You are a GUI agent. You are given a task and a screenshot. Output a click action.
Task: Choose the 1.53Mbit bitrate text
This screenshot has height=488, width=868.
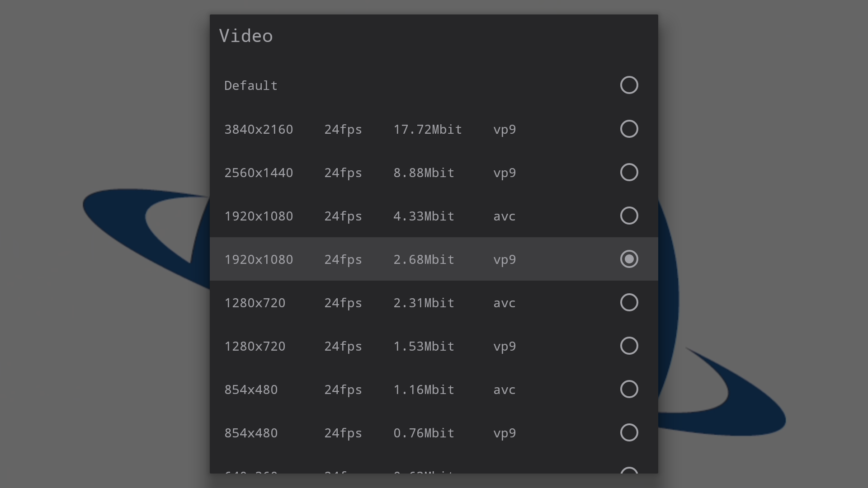tap(424, 347)
